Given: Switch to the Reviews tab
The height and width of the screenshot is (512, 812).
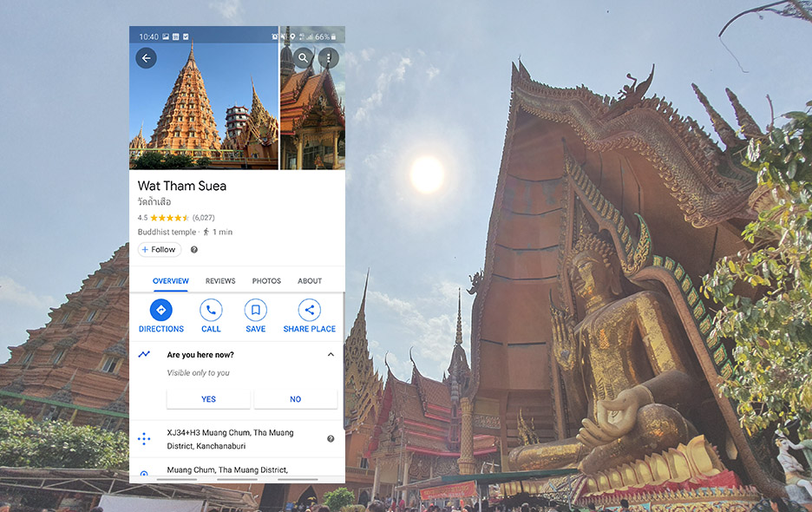Looking at the screenshot, I should 220,281.
